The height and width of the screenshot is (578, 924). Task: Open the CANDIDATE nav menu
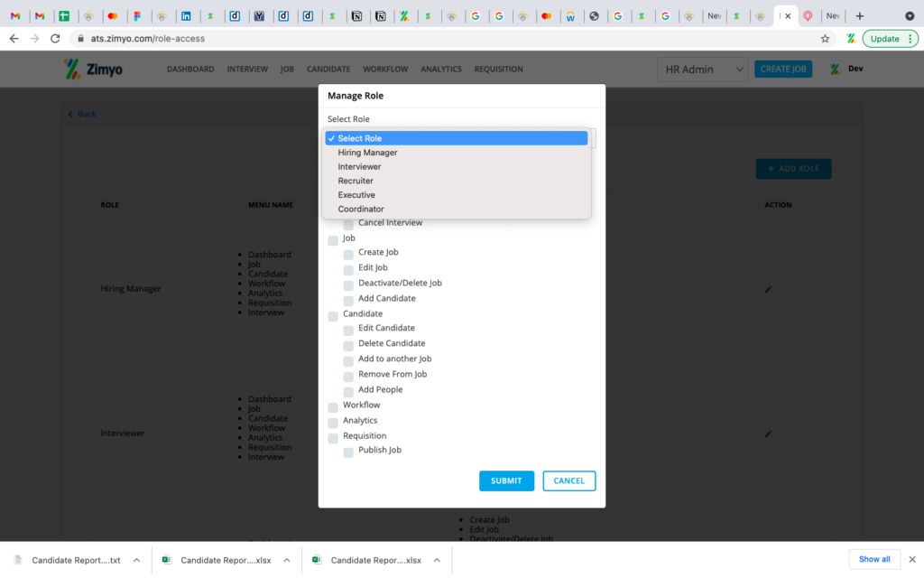point(328,69)
